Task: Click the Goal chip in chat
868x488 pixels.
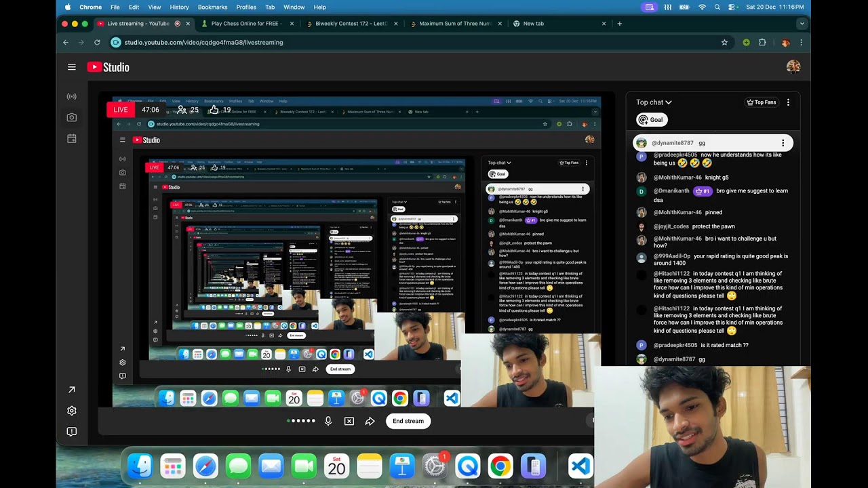Action: (652, 120)
